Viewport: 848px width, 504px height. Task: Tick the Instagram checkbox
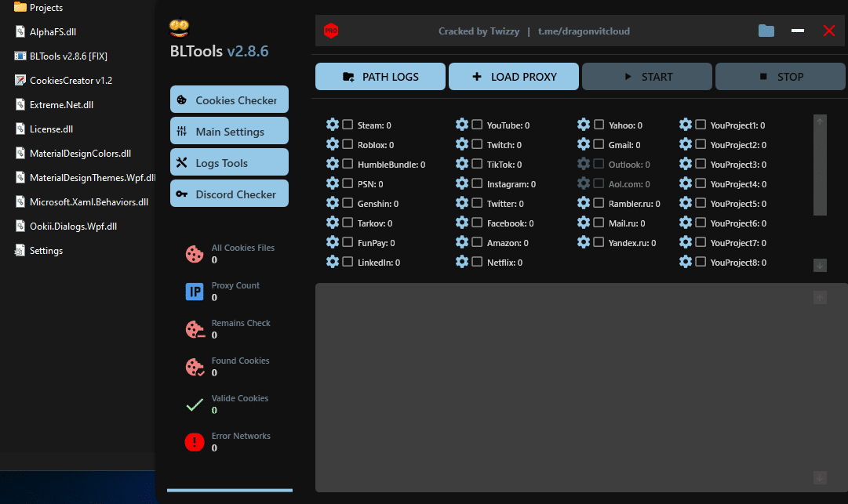click(x=477, y=183)
